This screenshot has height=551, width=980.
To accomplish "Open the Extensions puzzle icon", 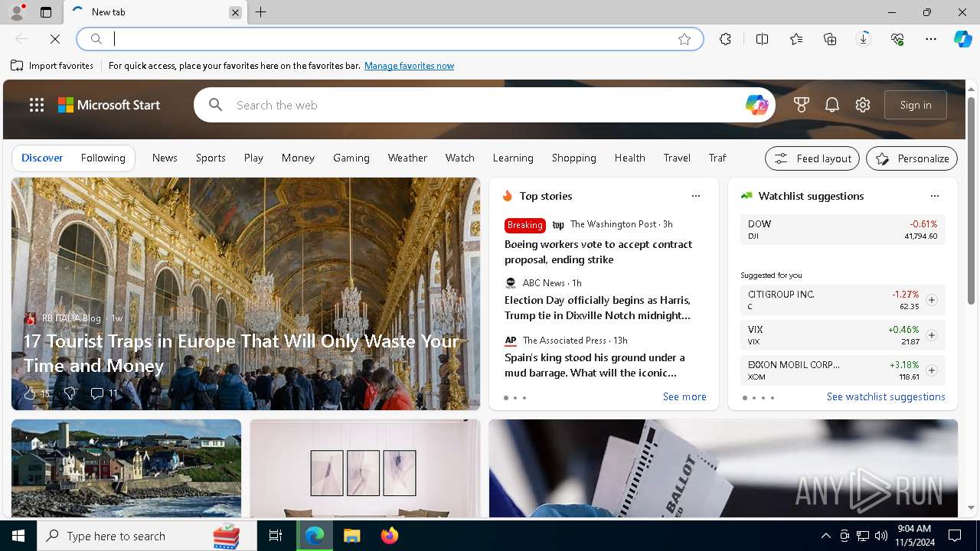I will click(x=725, y=39).
